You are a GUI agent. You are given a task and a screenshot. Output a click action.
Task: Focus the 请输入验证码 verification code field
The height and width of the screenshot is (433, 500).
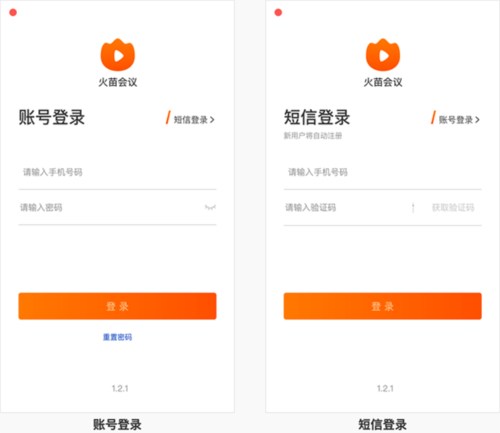coord(347,208)
